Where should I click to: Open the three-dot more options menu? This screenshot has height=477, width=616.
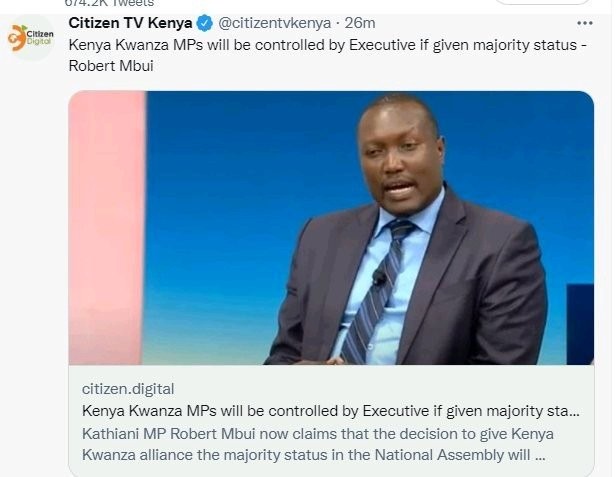pyautogui.click(x=585, y=23)
